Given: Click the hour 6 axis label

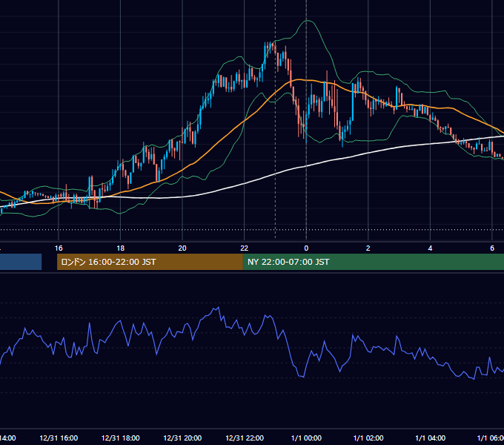Looking at the screenshot, I should click(x=492, y=248).
